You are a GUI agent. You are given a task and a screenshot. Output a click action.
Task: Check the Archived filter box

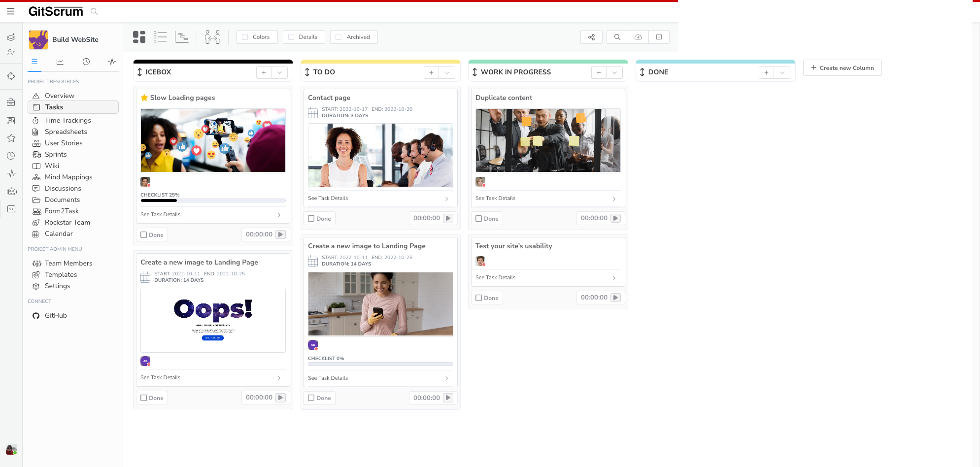click(x=338, y=36)
